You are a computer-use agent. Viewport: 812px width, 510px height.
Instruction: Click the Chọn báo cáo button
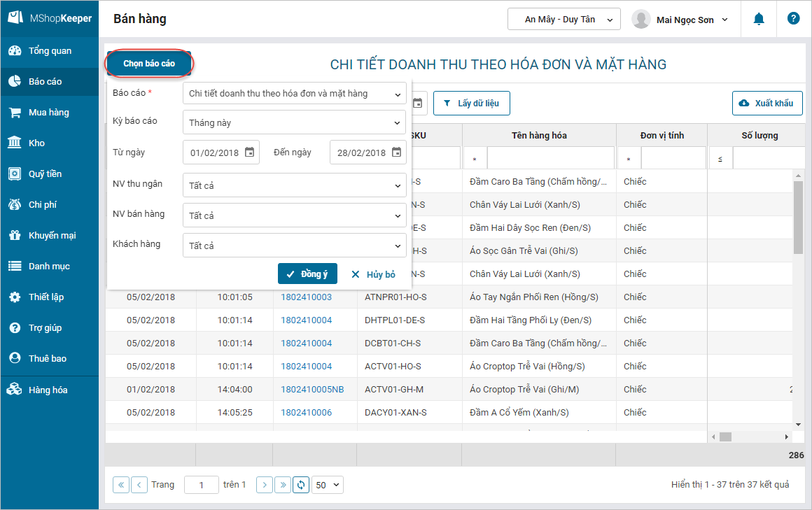pos(149,63)
